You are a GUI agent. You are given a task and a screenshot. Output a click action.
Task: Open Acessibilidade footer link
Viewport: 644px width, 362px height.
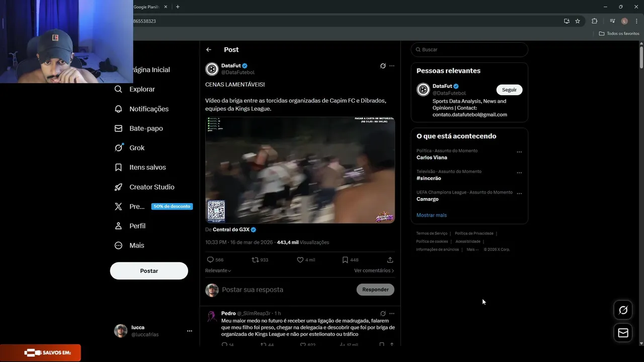(x=468, y=242)
